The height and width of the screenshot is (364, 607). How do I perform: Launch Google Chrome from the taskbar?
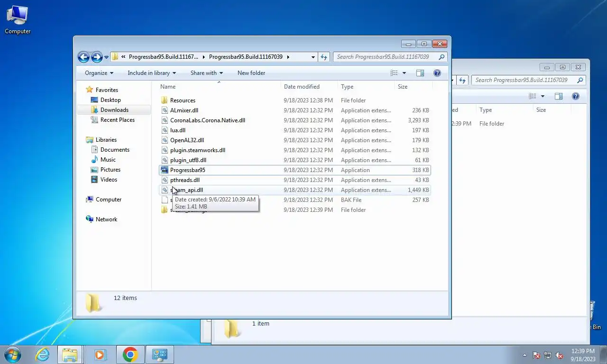(x=130, y=355)
